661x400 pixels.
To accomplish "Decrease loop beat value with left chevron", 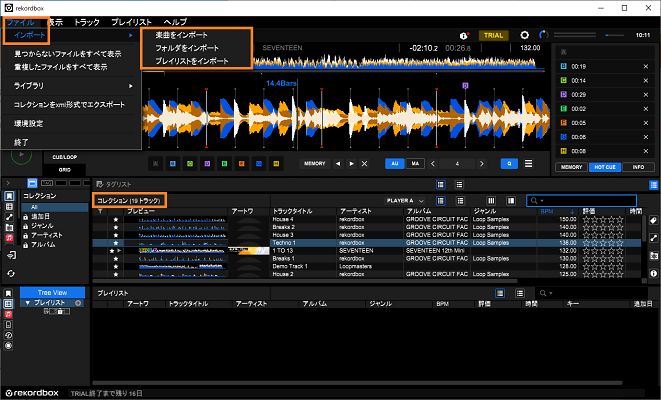I will 433,164.
